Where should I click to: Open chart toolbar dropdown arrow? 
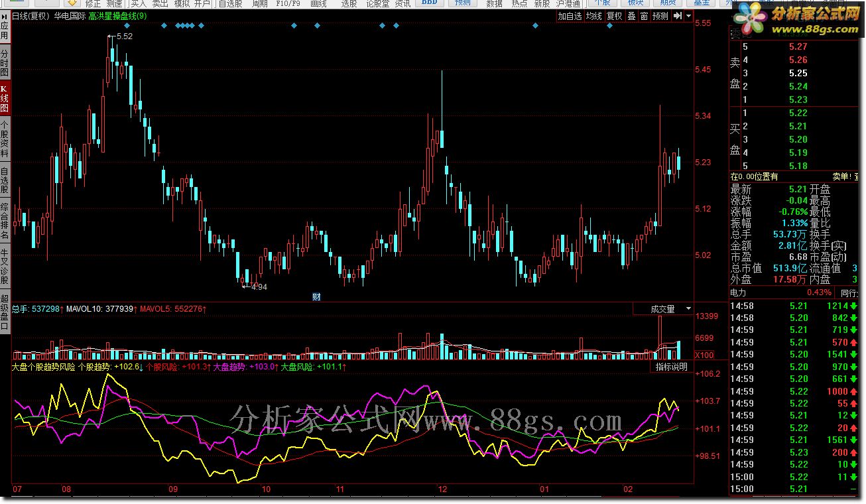pos(688,16)
